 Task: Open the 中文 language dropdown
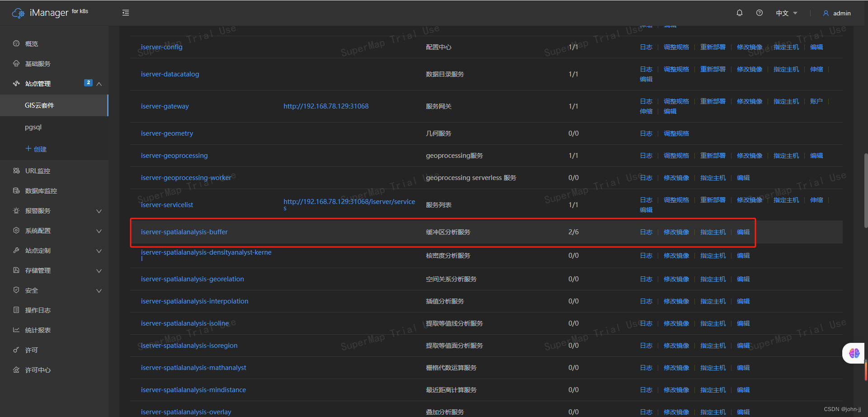(x=787, y=13)
